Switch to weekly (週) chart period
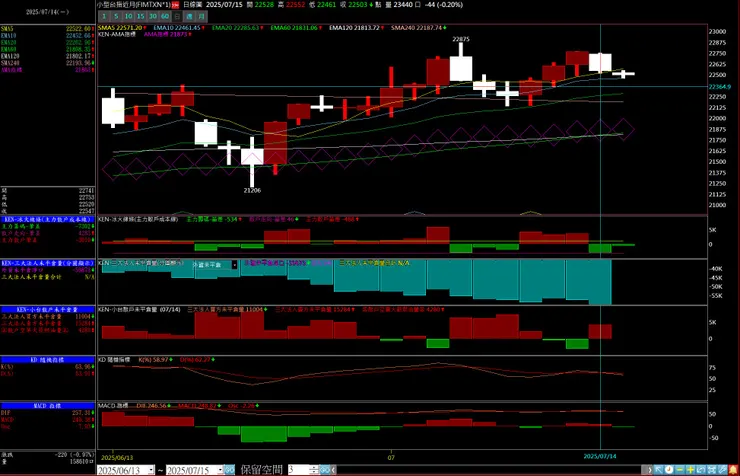This screenshot has height=476, width=740. 189,17
